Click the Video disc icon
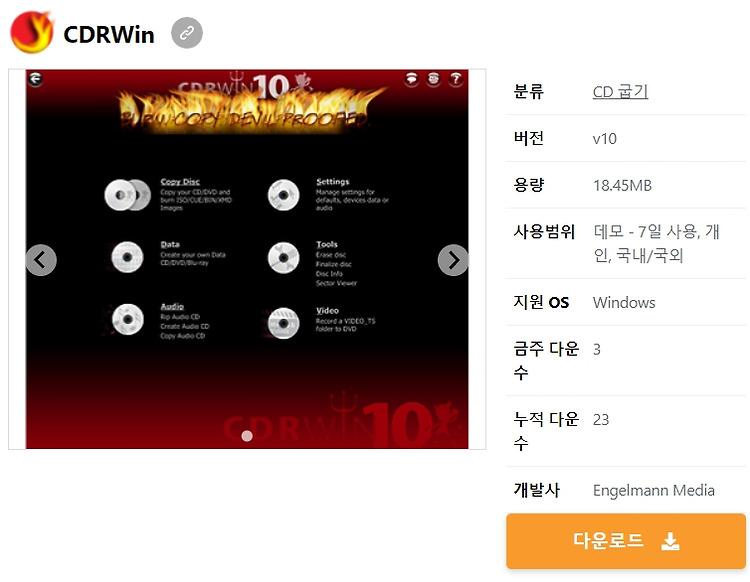Screen dimensions: 750x582 tap(284, 323)
